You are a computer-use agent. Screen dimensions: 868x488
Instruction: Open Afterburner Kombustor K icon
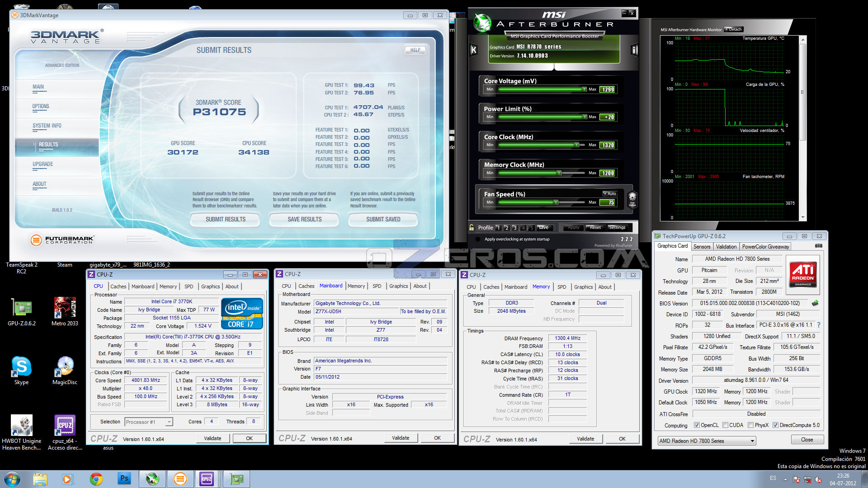click(x=473, y=50)
